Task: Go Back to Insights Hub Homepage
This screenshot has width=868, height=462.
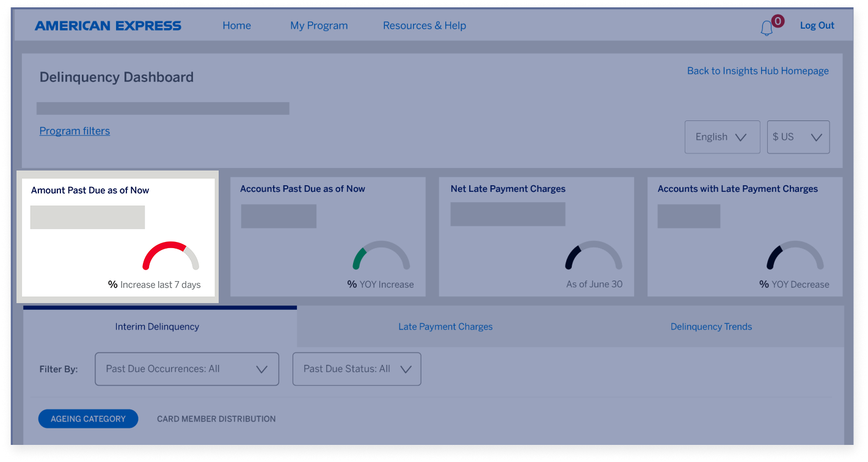Action: coord(757,70)
